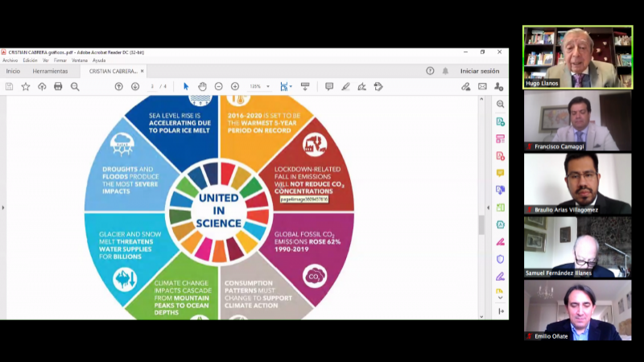Open the Protect shield tool
Screen dimensions: 644x362
point(500,259)
